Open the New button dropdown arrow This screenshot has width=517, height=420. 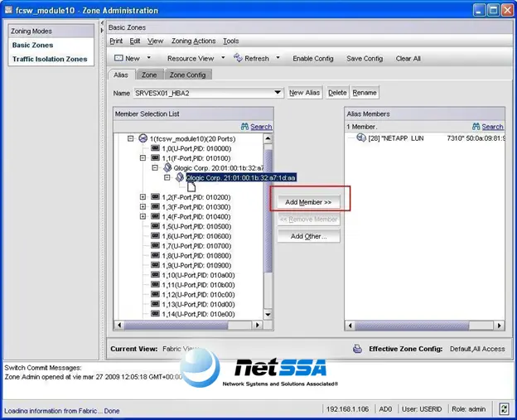click(x=148, y=58)
